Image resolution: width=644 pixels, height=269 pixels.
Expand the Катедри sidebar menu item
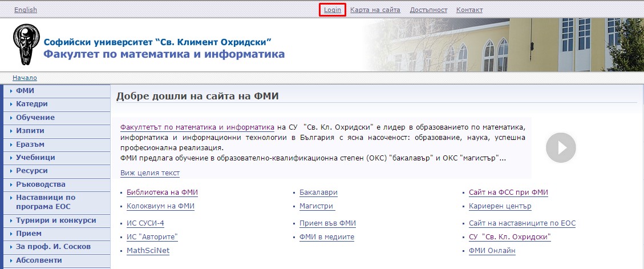[x=56, y=105]
